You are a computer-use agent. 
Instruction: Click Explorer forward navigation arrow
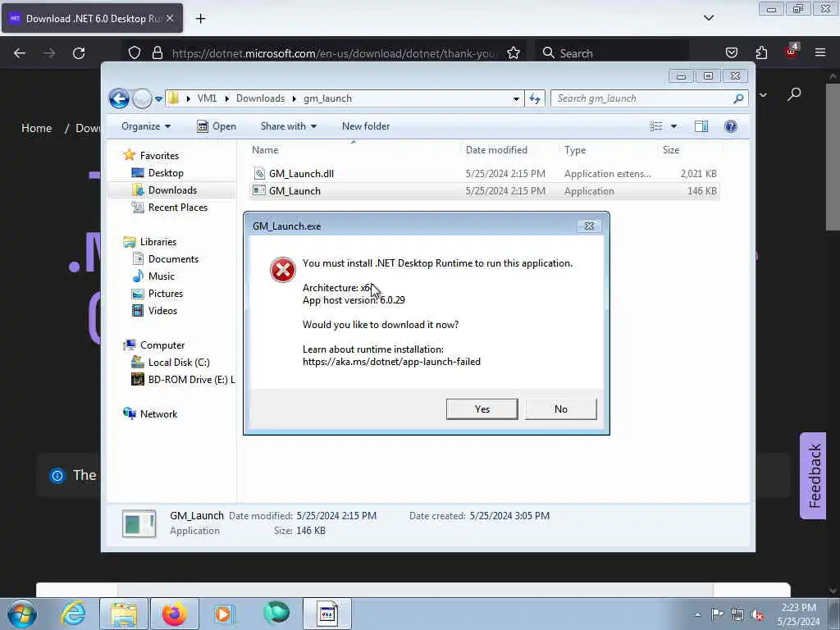click(142, 98)
